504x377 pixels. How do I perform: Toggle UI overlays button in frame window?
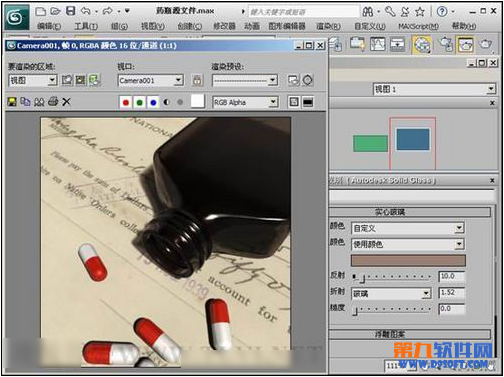(294, 102)
